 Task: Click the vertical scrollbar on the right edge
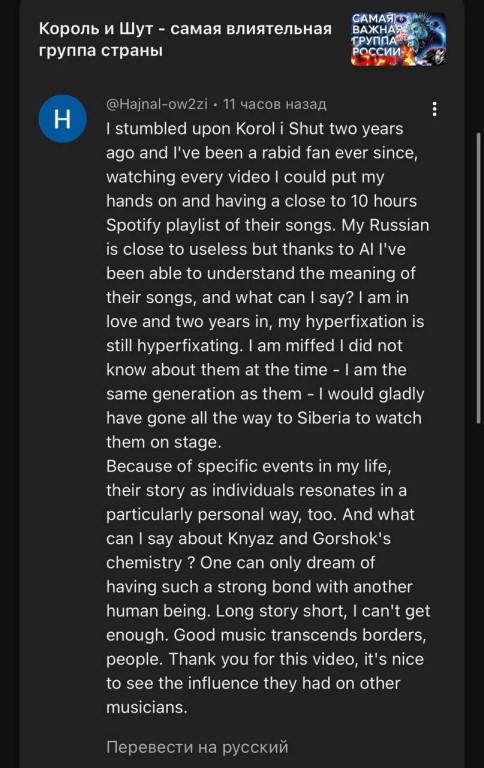(x=479, y=277)
